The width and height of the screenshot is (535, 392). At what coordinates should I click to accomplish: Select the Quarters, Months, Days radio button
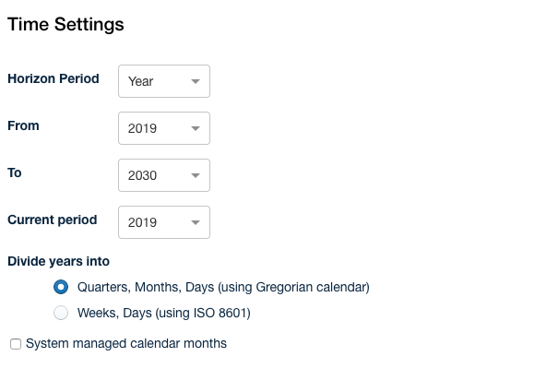[61, 287]
